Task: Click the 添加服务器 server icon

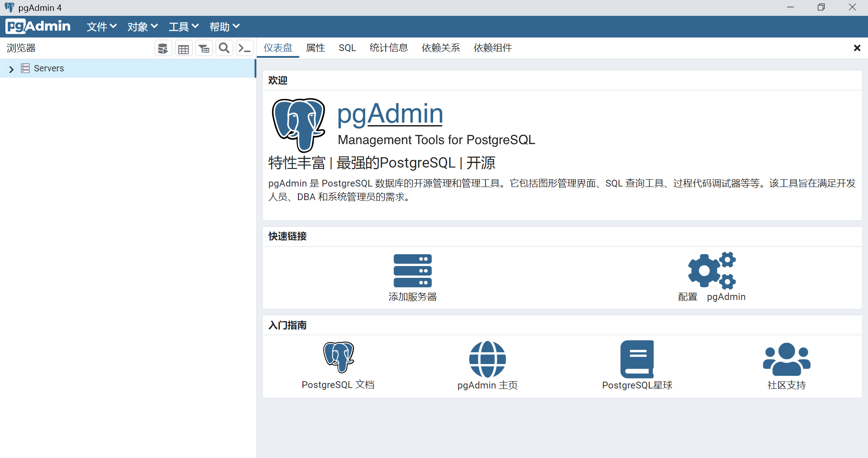Action: point(413,271)
